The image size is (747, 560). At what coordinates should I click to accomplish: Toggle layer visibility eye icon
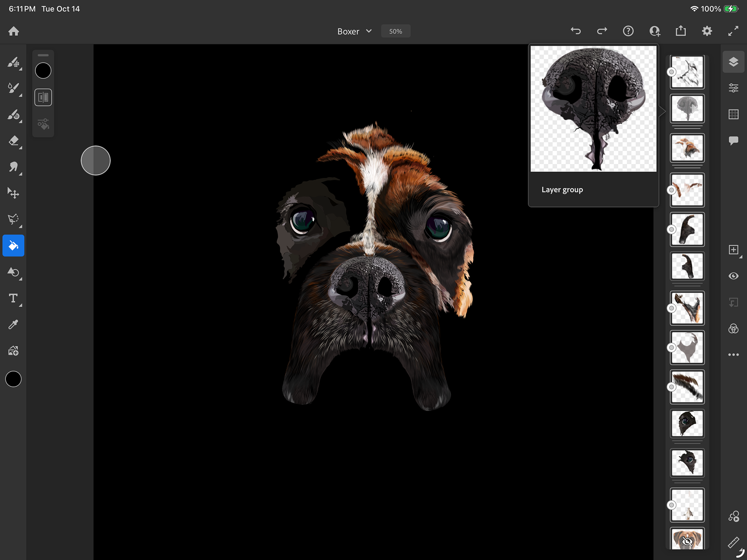tap(733, 276)
